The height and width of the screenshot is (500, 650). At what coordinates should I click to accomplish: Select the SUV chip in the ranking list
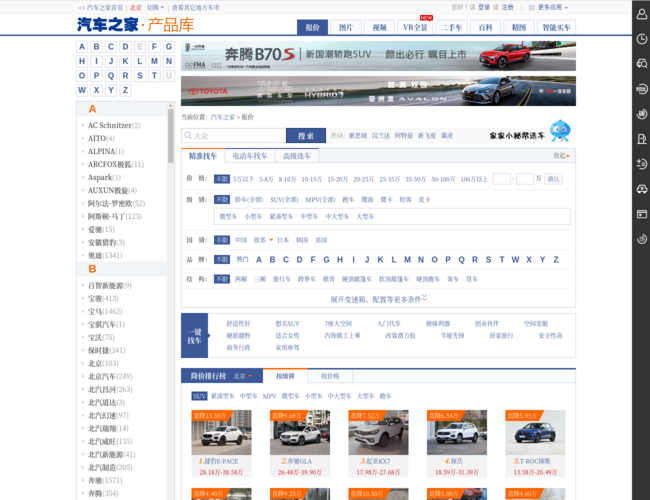click(x=199, y=396)
